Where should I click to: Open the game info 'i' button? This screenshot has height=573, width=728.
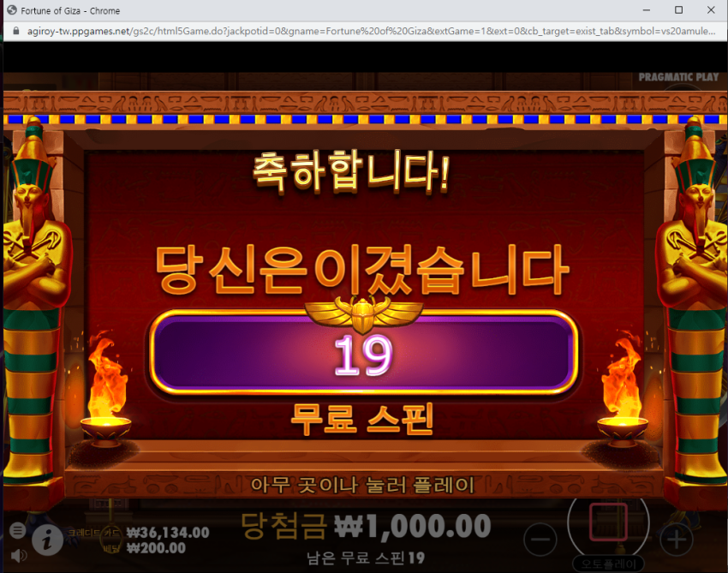[x=47, y=540]
